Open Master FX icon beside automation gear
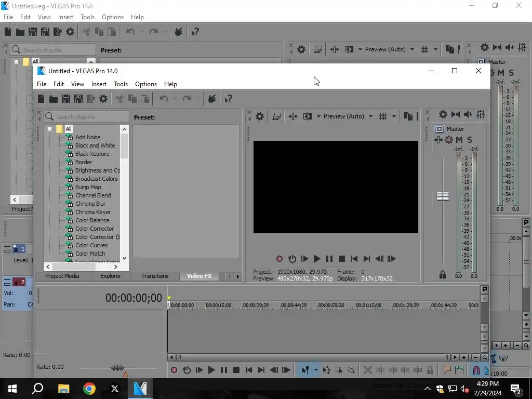Image resolution: width=532 pixels, height=399 pixels. coord(438,140)
